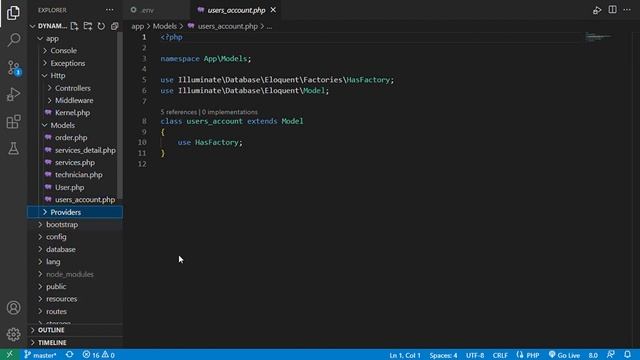Click the Explorer more actions ellipsis

pos(109,10)
